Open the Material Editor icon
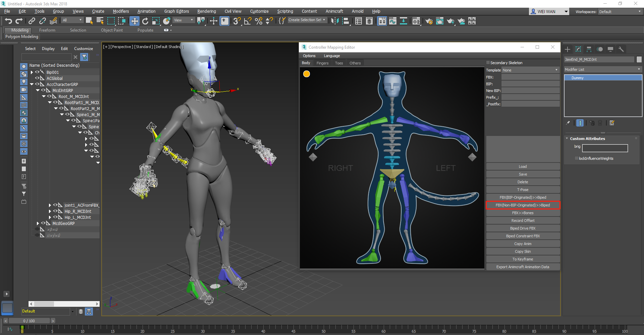Screen dimensions: 644x335 tap(416, 21)
